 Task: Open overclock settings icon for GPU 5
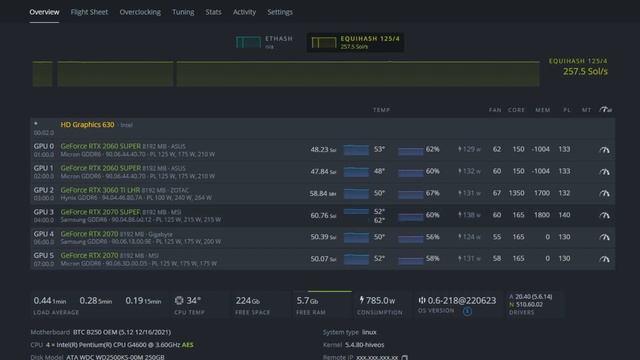click(604, 259)
